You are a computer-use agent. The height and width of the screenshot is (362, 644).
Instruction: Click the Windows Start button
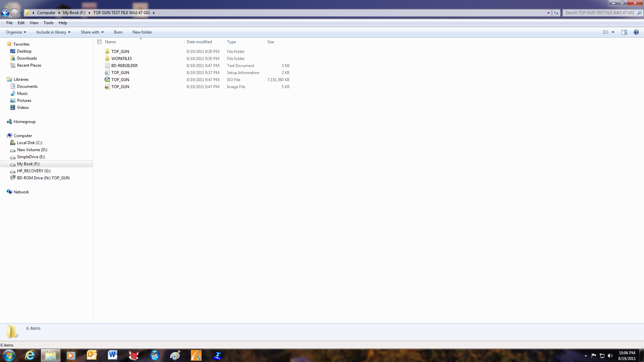pyautogui.click(x=9, y=355)
